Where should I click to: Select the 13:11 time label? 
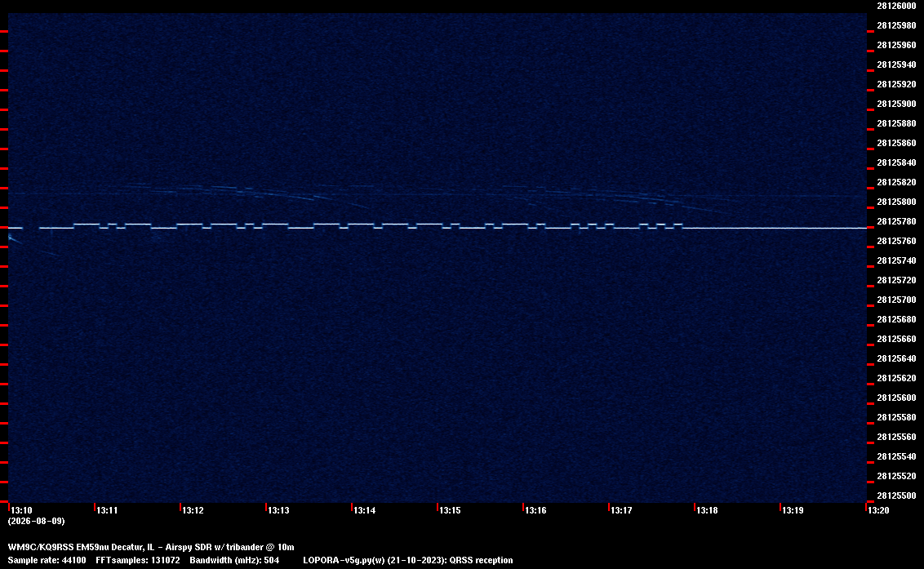click(107, 510)
